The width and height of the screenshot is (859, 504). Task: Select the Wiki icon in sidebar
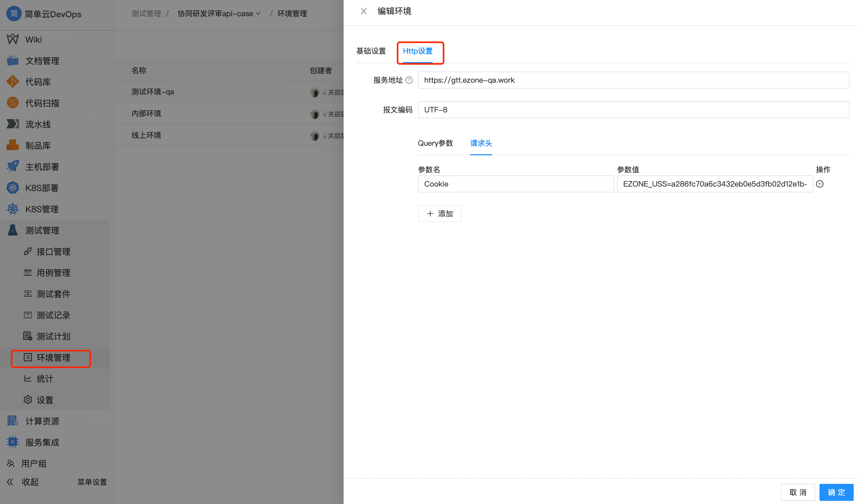(12, 39)
